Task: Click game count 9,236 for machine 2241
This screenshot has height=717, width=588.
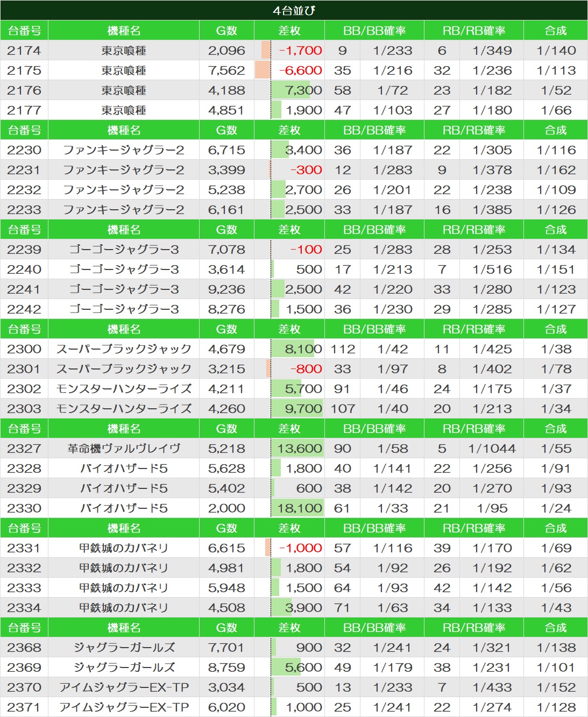Action: 226,289
